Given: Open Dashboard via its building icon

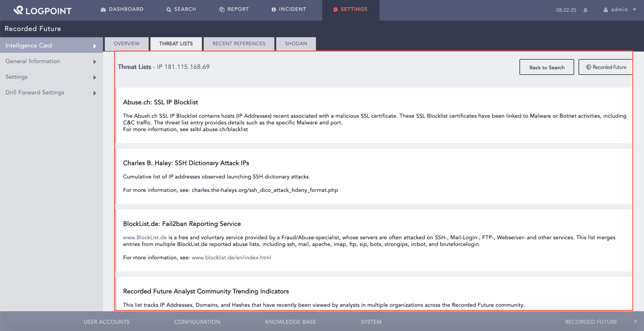Looking at the screenshot, I should point(103,9).
